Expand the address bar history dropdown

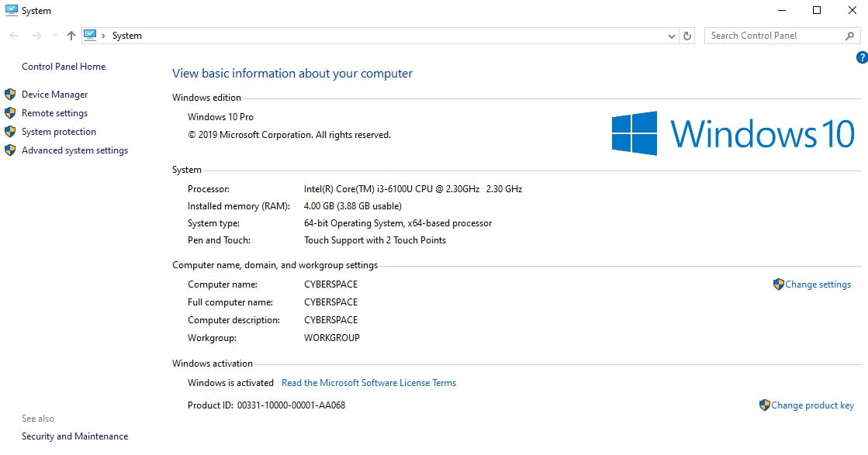click(672, 35)
